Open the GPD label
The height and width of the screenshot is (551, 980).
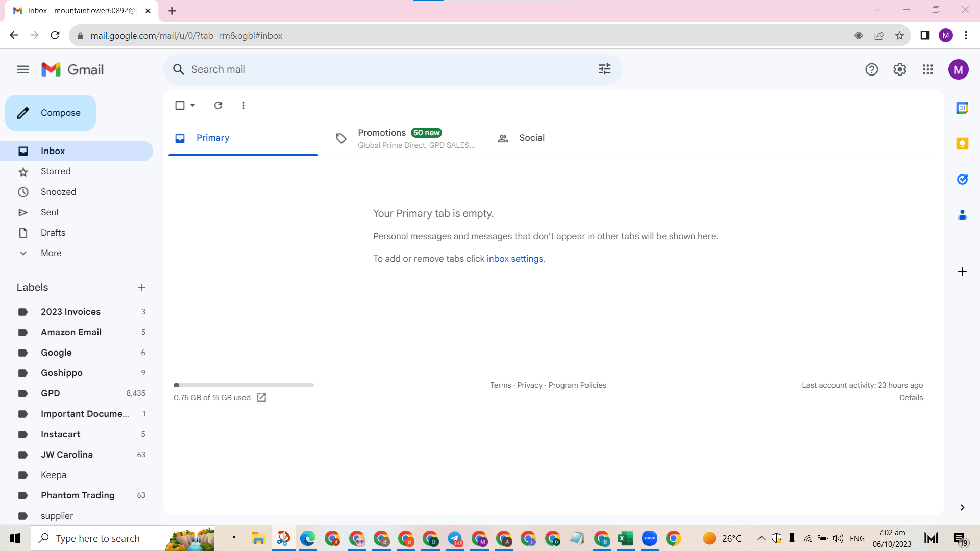[77, 393]
